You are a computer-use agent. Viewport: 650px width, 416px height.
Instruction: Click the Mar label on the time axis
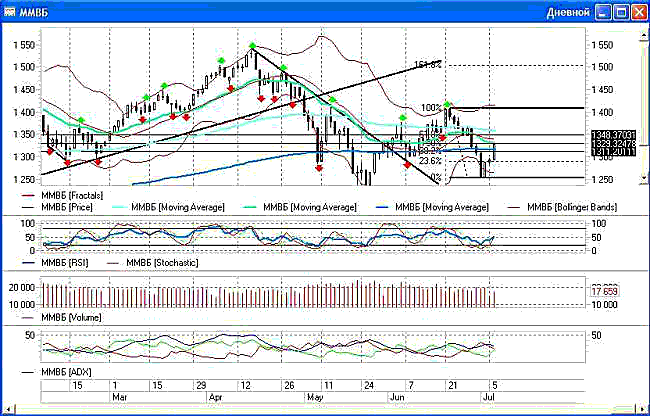[120, 397]
